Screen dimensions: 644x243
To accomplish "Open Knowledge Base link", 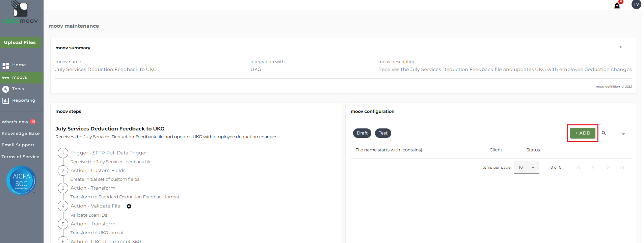I will (21, 133).
